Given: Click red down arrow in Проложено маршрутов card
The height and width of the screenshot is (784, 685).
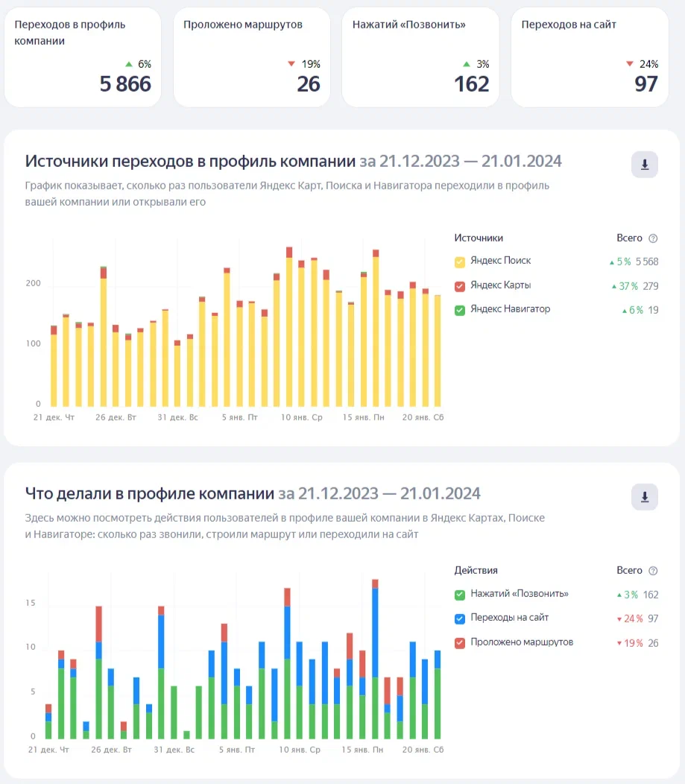Looking at the screenshot, I should (291, 64).
